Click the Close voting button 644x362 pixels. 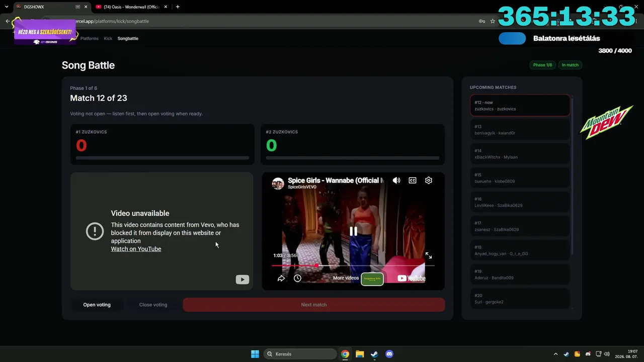[x=153, y=305]
